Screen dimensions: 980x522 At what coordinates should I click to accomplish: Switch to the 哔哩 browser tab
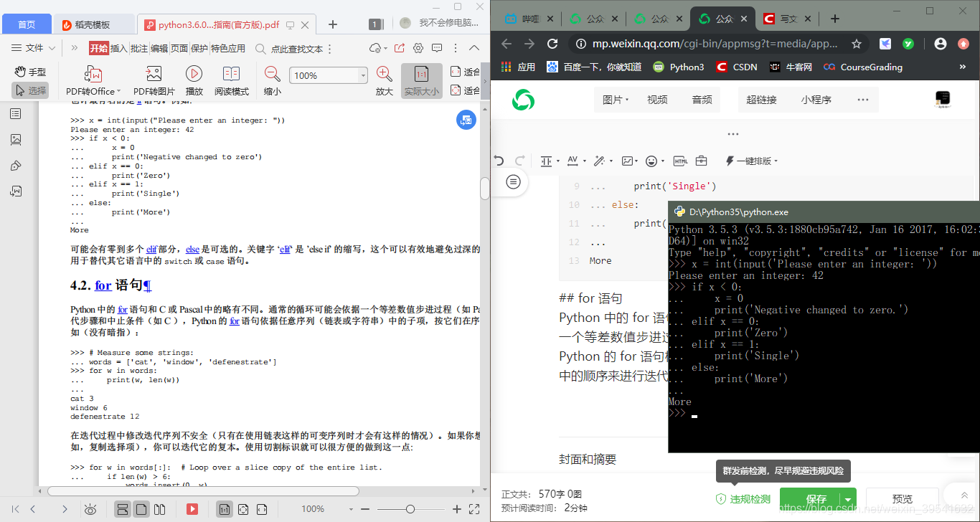point(529,19)
